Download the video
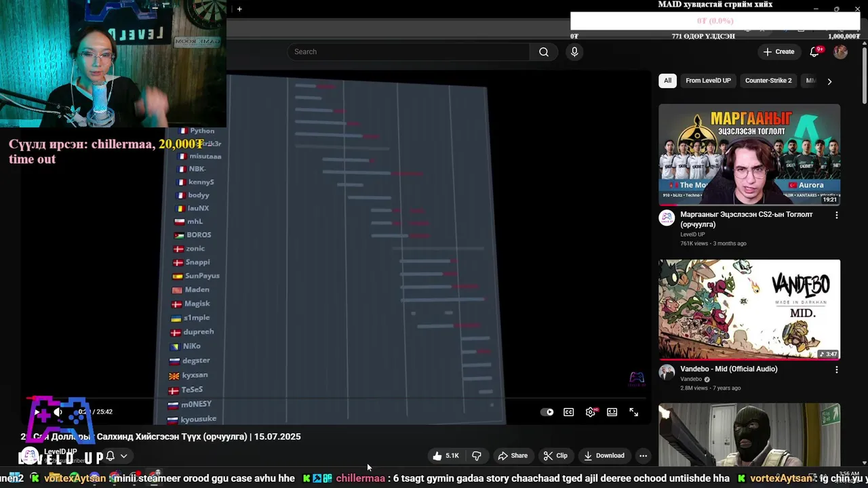The height and width of the screenshot is (488, 868). 604,455
